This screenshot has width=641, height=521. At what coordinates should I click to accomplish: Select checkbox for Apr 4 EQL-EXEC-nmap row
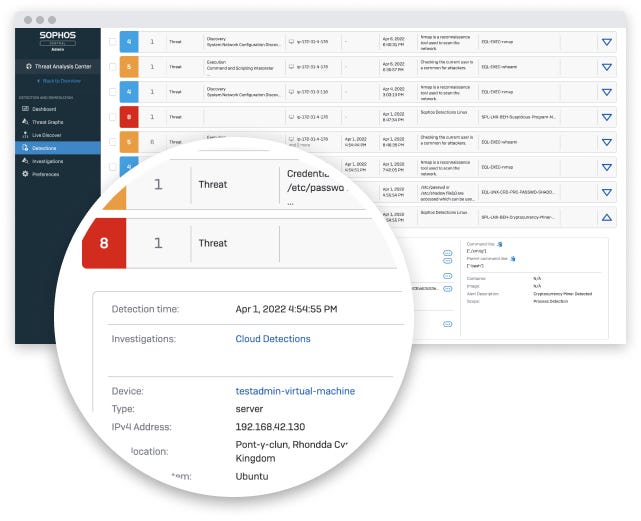point(112,92)
